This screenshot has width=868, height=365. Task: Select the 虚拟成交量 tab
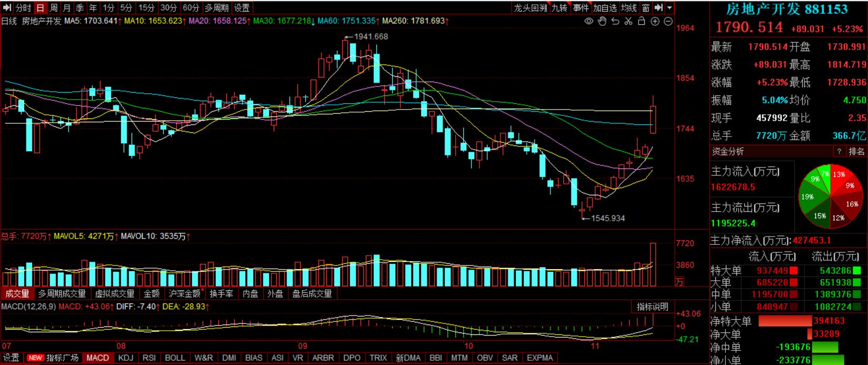coord(115,293)
